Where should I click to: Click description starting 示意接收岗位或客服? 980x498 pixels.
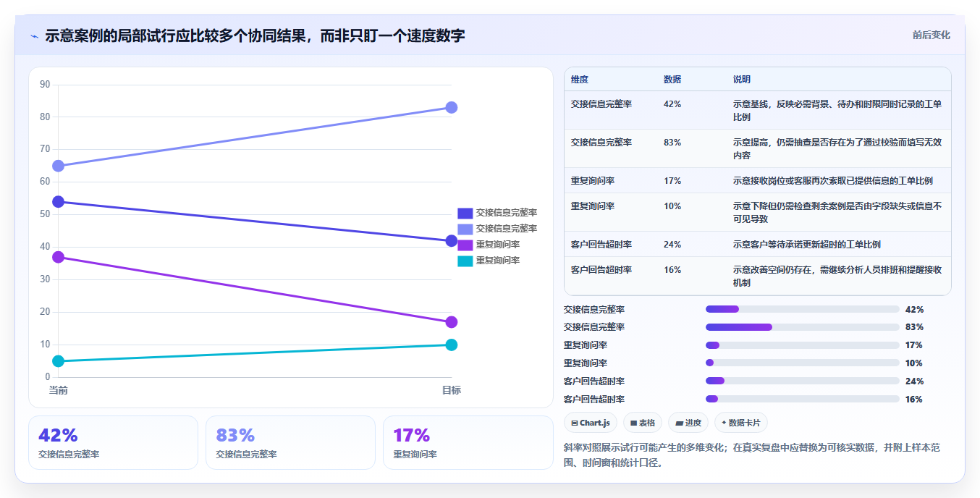833,181
